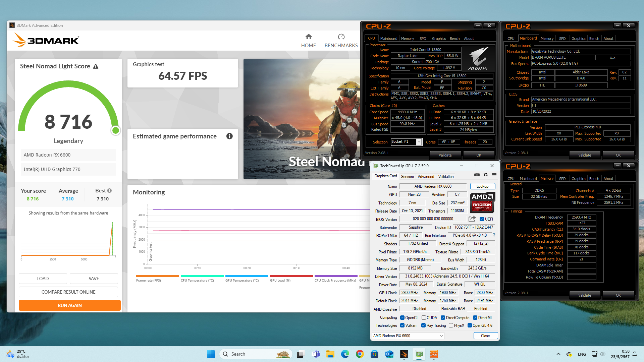This screenshot has height=362, width=644.
Task: Toggle the Vulkan checkbox
Action: pos(402,325)
